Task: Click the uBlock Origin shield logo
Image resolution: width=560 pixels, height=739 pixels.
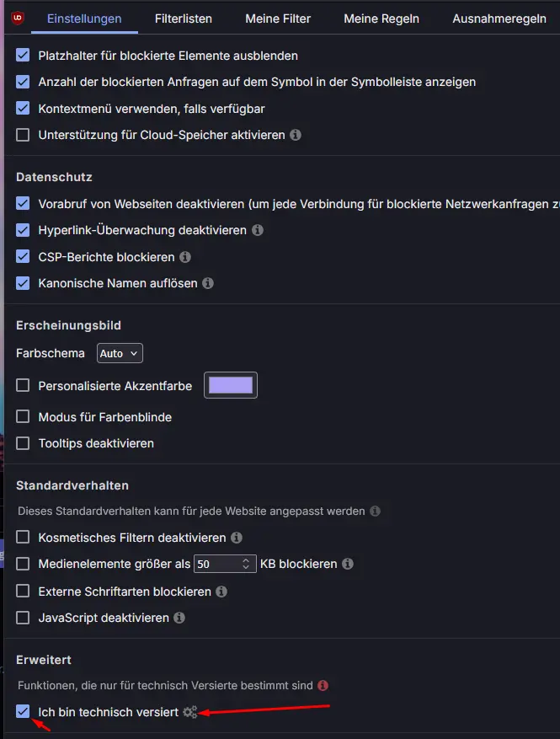Action: 18,19
